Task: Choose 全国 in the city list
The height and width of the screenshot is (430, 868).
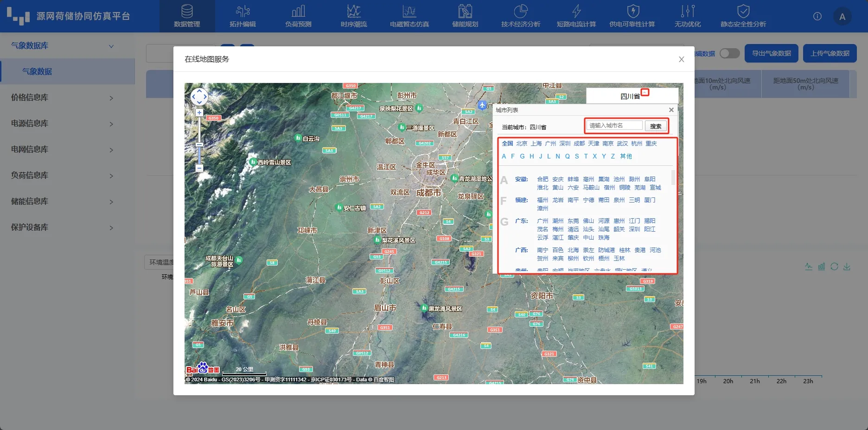Action: point(507,144)
